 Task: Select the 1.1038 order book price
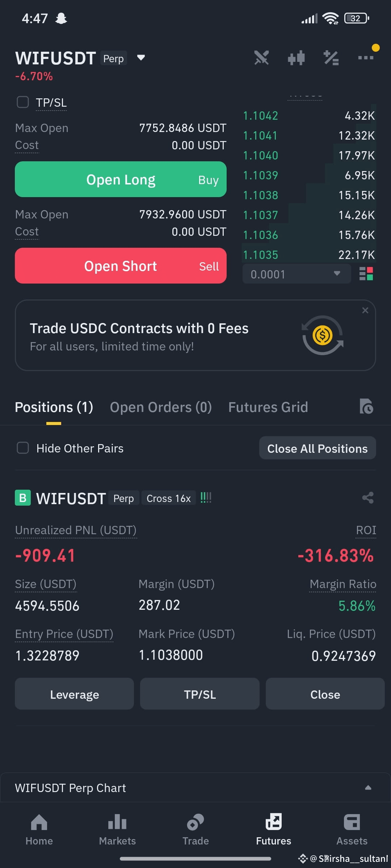[x=261, y=195]
